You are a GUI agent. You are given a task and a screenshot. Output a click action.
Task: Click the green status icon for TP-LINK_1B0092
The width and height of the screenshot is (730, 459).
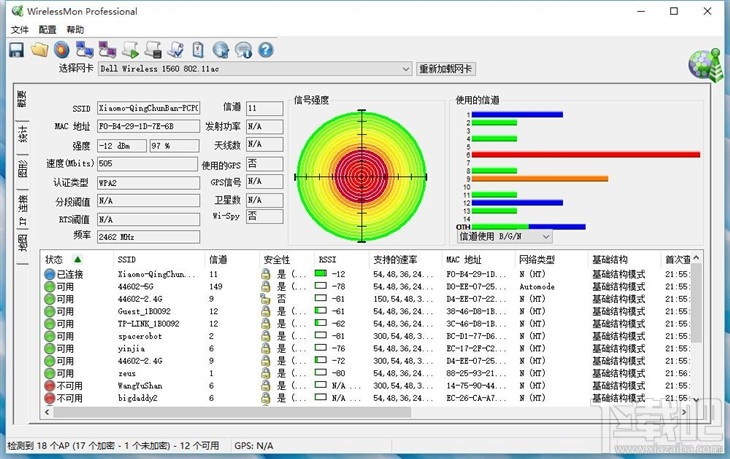[x=50, y=324]
